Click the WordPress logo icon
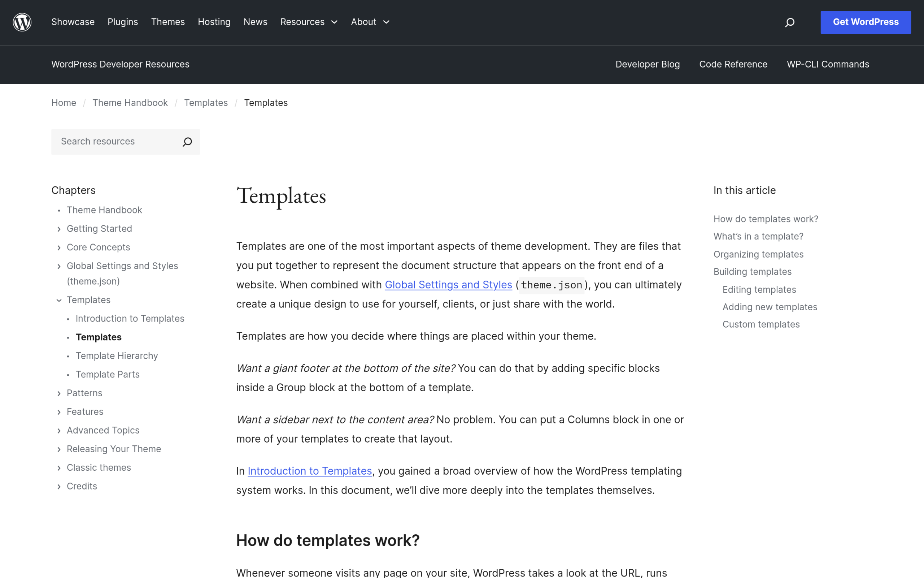924x578 pixels. click(x=22, y=22)
